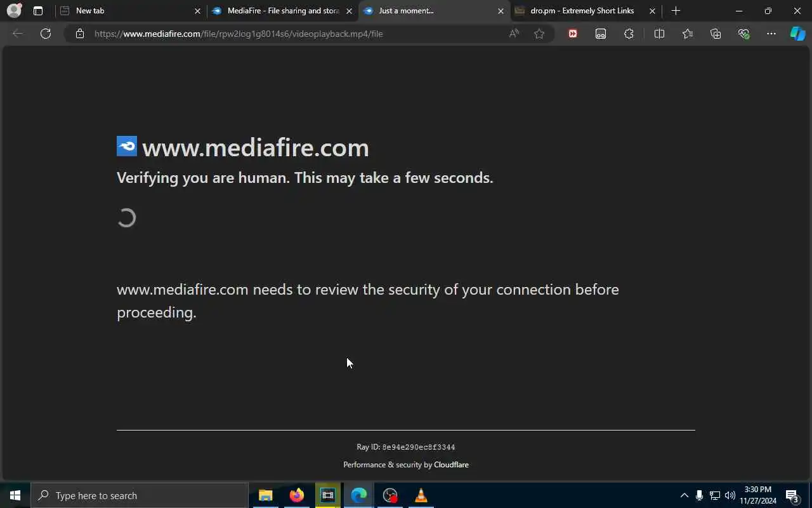Open the Extensions puzzle icon
The height and width of the screenshot is (508, 812).
pyautogui.click(x=629, y=34)
